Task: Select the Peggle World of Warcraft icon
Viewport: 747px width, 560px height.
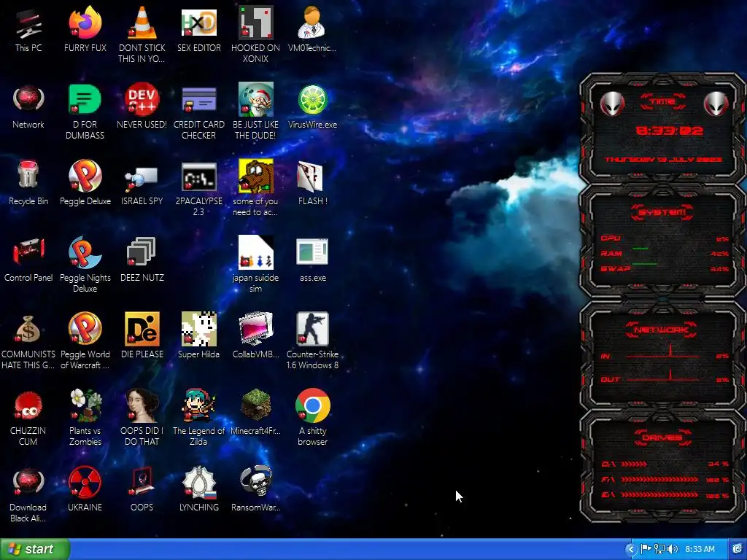Action: pos(85,329)
